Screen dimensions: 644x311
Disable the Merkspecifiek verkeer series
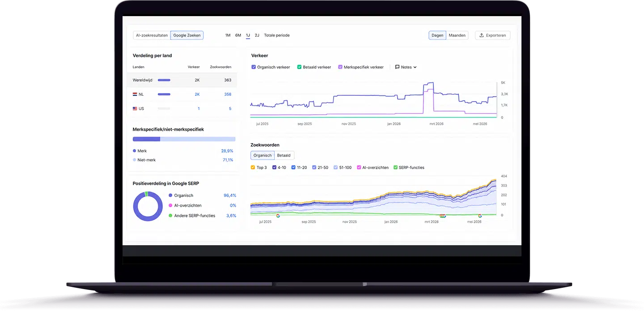click(340, 67)
